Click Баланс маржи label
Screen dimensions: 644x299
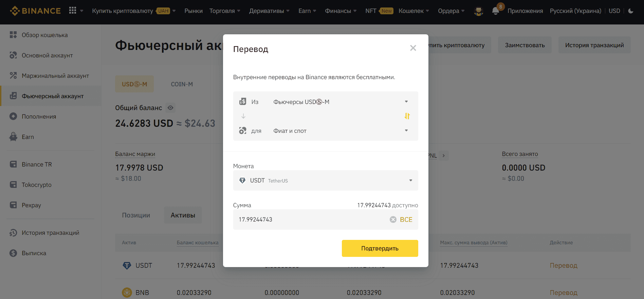click(135, 154)
